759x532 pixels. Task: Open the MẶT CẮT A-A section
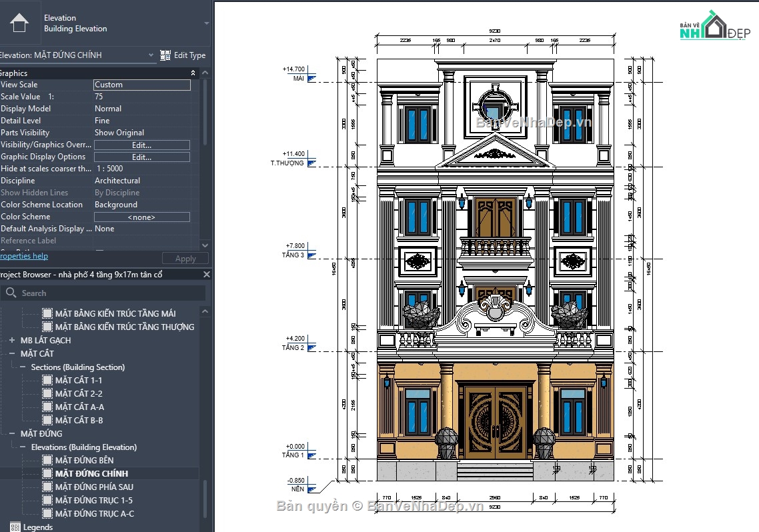[79, 407]
